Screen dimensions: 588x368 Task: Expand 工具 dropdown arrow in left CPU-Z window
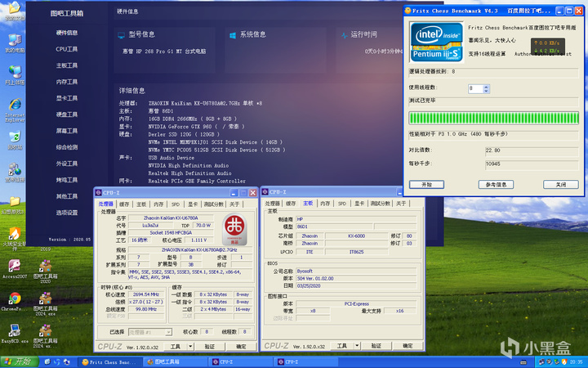coord(190,346)
